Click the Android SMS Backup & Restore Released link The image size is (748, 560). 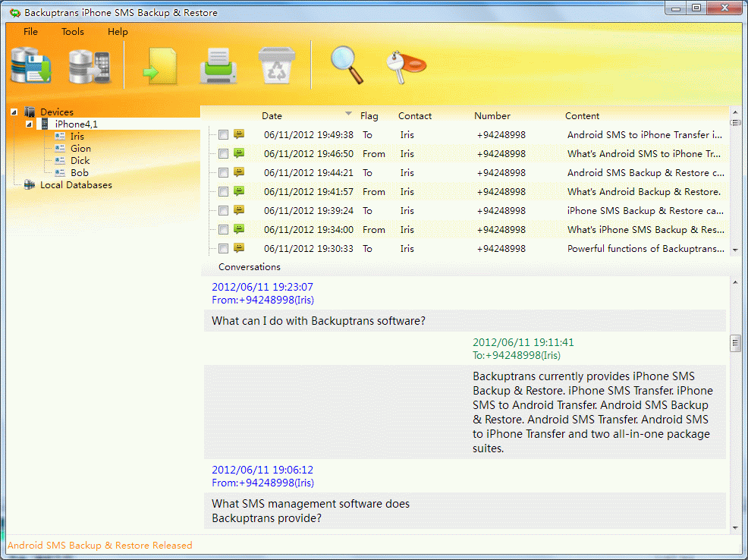point(99,545)
